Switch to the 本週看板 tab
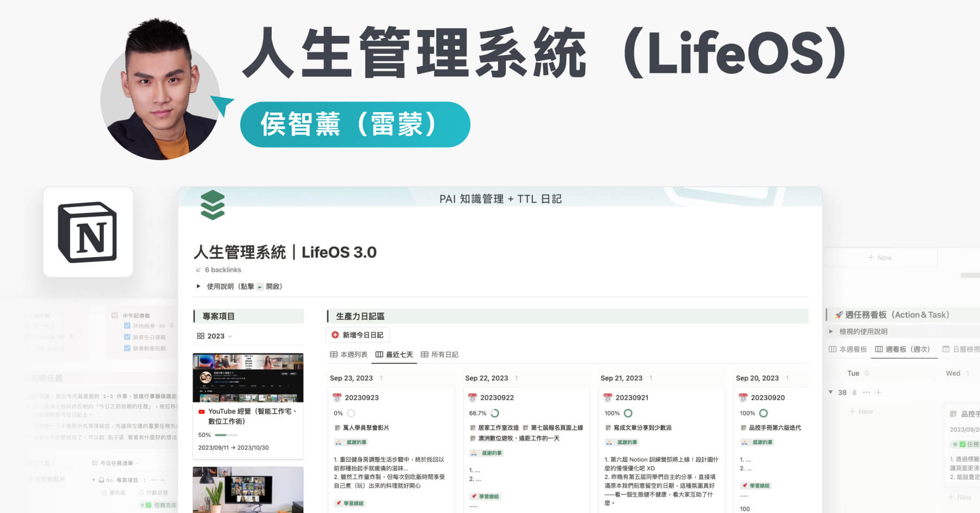The height and width of the screenshot is (513, 980). 848,349
